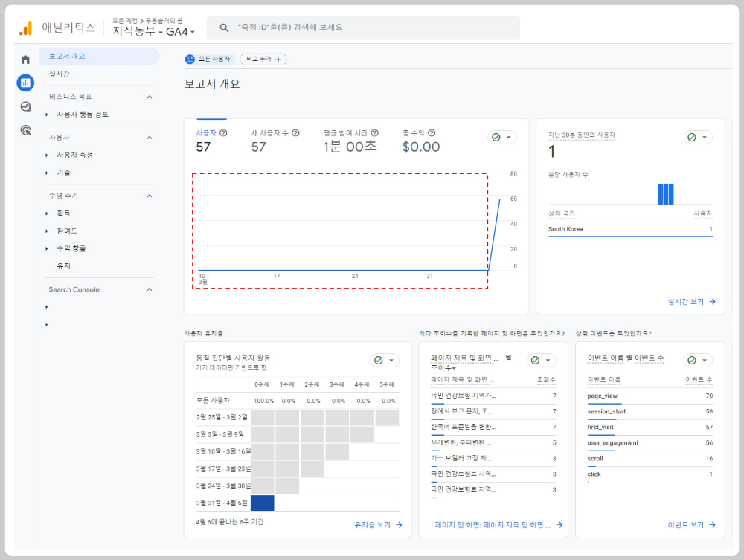Click arrow icon beside 유지율 보기
Screen dimensions: 744x560
tap(399, 525)
